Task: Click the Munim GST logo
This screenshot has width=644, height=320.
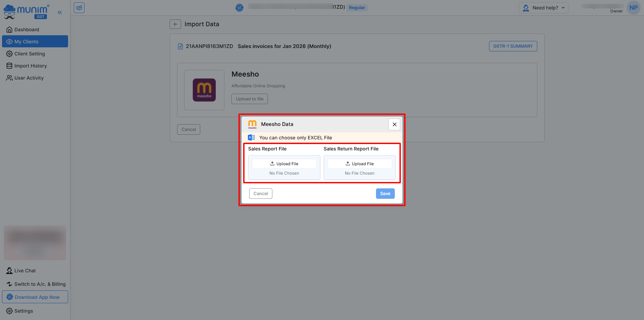Action: tap(26, 11)
